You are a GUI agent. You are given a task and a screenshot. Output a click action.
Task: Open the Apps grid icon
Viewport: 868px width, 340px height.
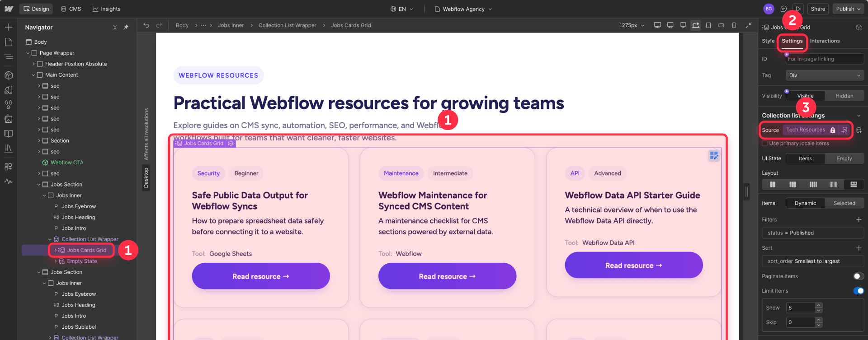coord(9,167)
